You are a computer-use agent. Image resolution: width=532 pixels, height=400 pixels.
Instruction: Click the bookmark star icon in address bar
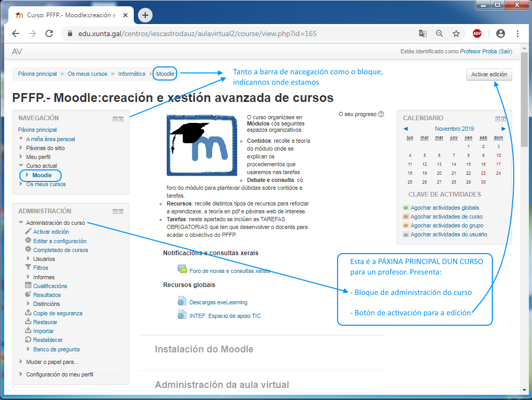(456, 33)
